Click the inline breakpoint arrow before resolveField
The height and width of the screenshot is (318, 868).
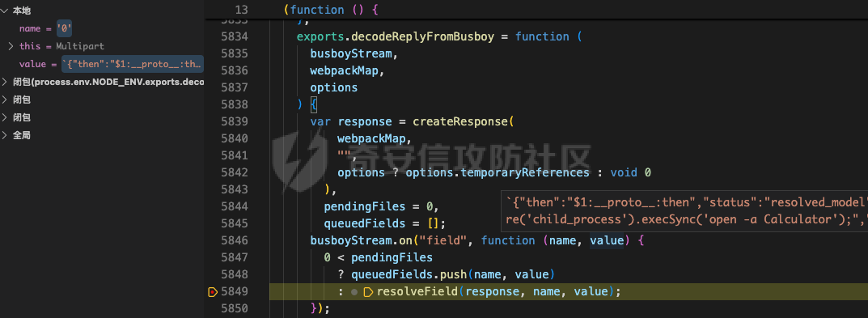[x=368, y=292]
